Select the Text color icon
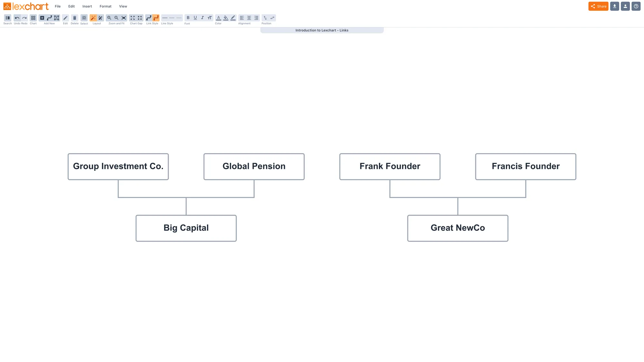The image size is (644, 362). click(x=219, y=18)
